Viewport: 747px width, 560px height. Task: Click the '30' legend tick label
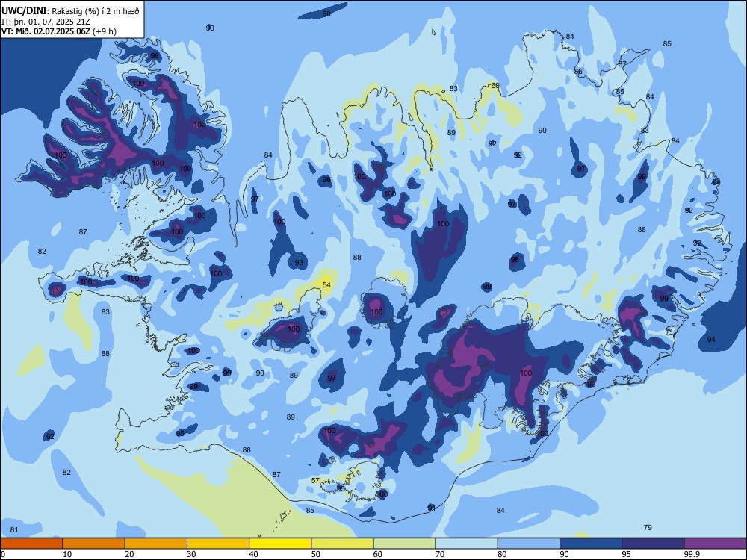click(x=191, y=554)
